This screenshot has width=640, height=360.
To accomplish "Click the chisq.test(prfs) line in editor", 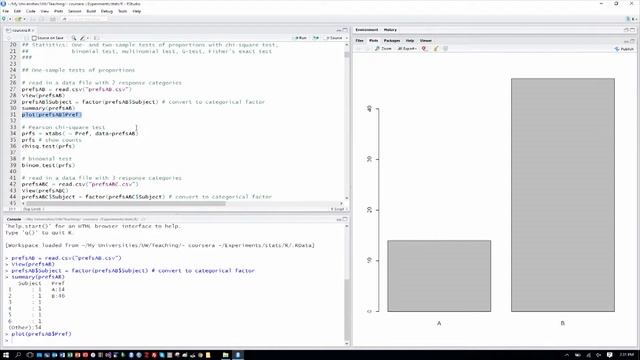I will 48,146.
